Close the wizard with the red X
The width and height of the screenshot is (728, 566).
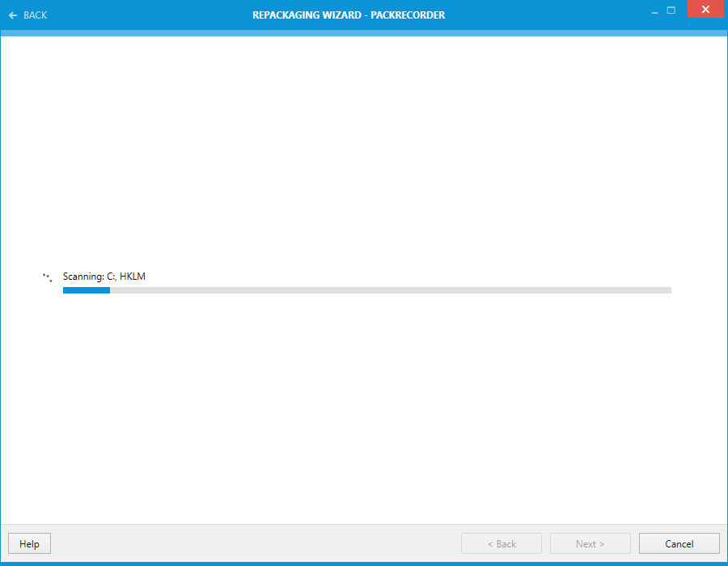point(705,9)
